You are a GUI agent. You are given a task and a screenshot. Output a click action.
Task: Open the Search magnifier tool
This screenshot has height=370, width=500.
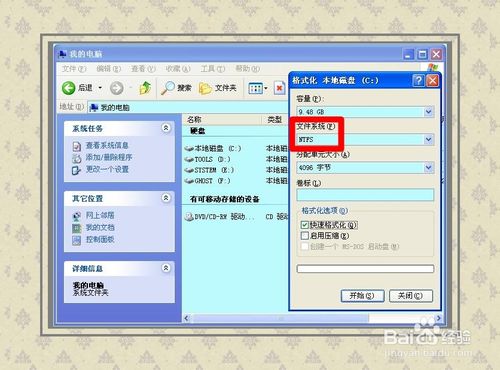pyautogui.click(x=167, y=88)
